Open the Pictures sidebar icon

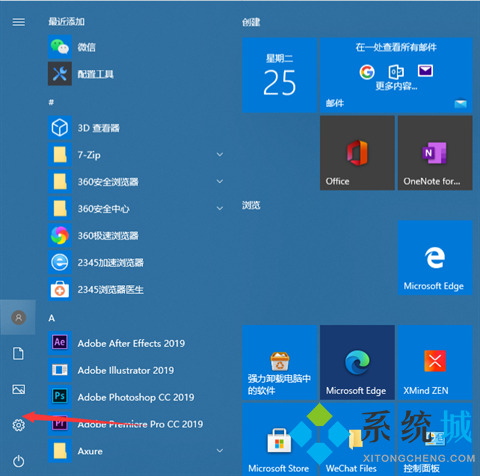click(x=19, y=389)
